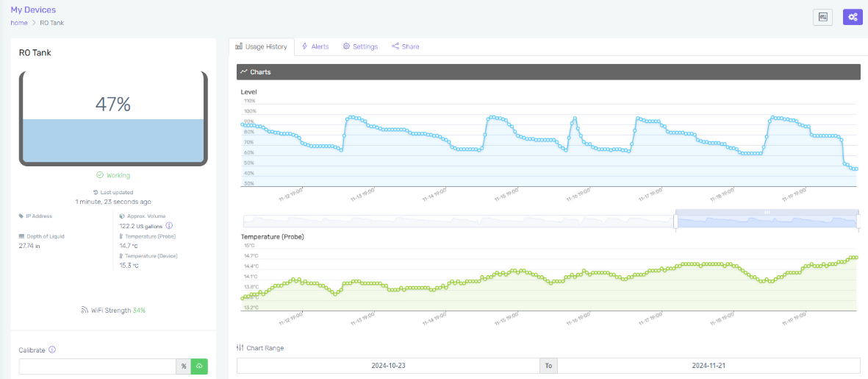The image size is (868, 379).
Task: Click the WiFi Strength 34% text
Action: [x=118, y=311]
